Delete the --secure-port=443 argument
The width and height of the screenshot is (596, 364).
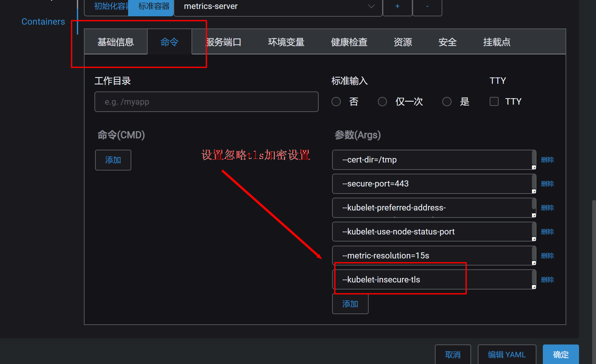point(547,184)
